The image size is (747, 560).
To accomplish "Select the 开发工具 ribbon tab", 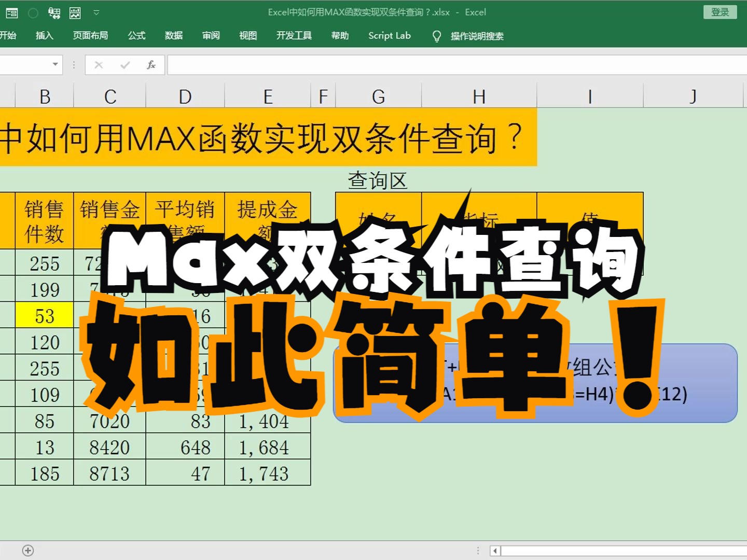I will [294, 35].
